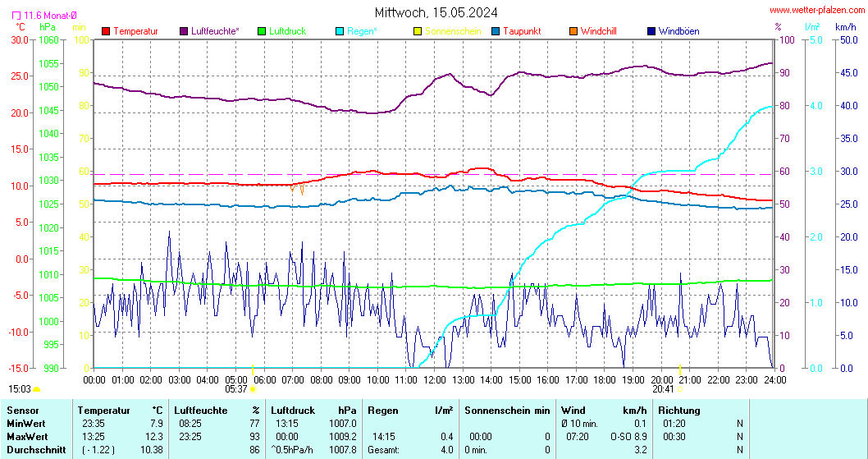Click the maximum temperature value 12.3

(154, 437)
